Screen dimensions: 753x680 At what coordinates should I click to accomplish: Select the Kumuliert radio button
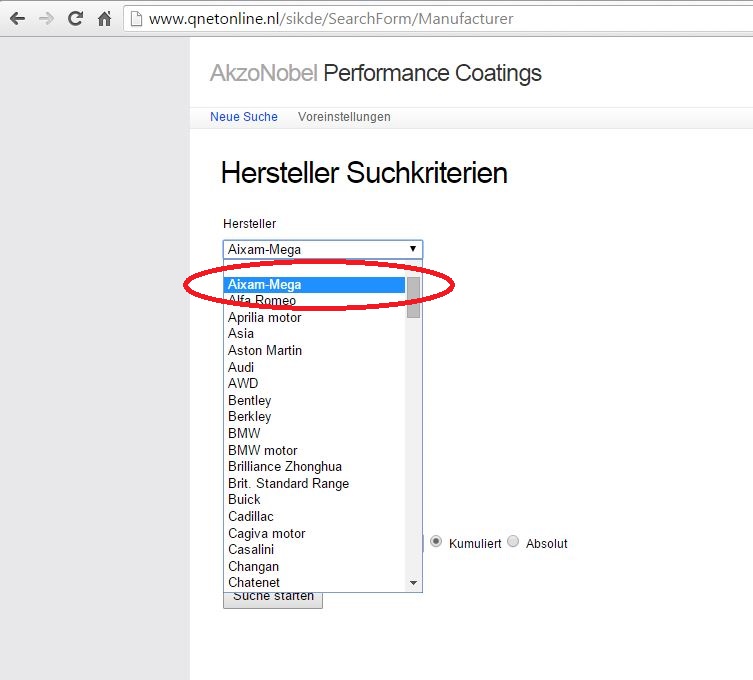pos(436,541)
